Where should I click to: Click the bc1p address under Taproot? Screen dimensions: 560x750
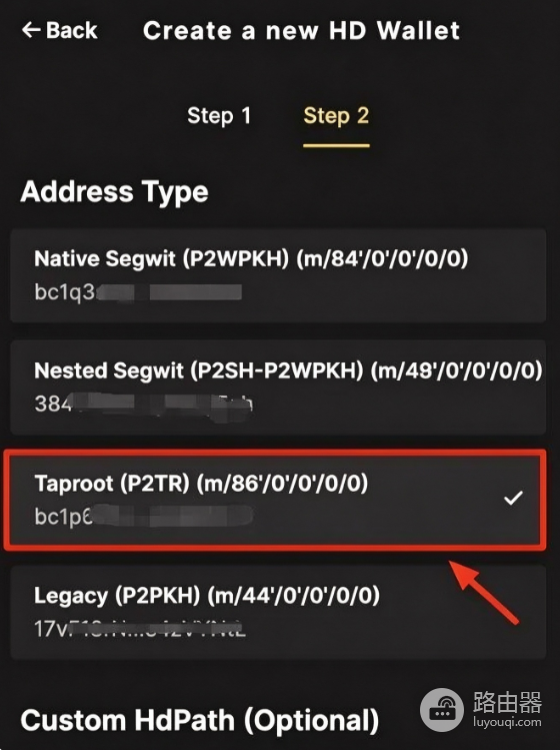tap(143, 517)
